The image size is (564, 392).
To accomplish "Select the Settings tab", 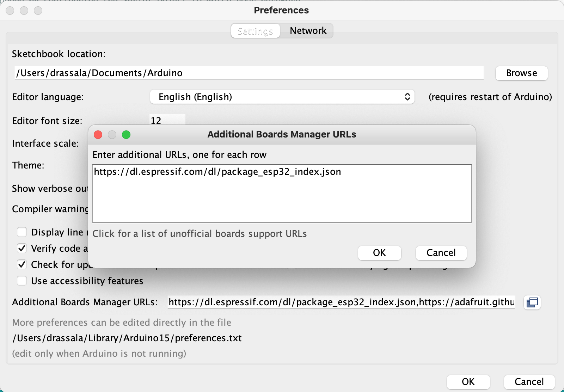I will 255,31.
